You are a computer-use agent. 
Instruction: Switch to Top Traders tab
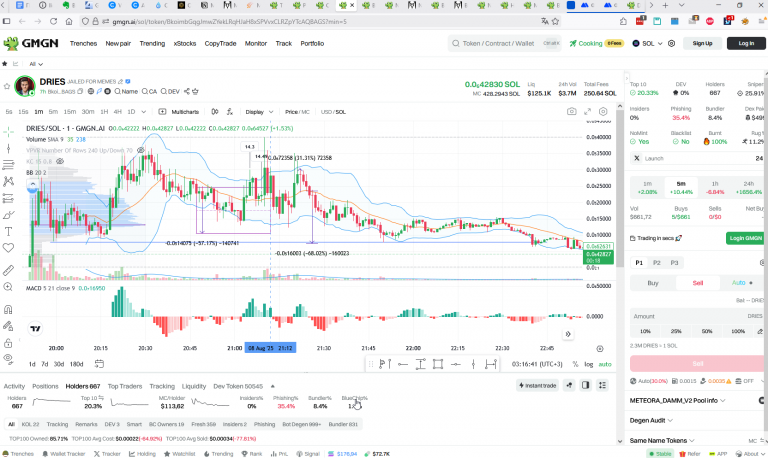point(125,386)
